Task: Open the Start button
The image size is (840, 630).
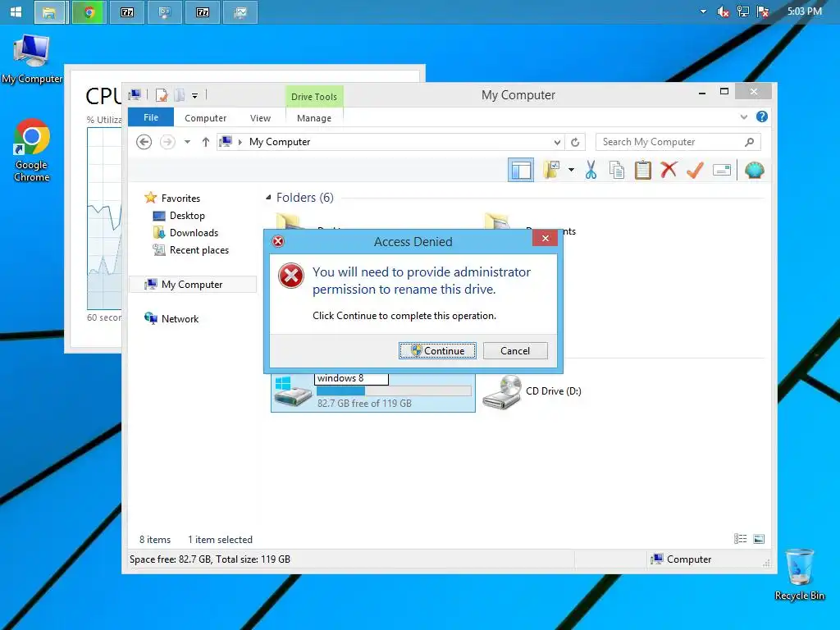Action: pos(16,11)
